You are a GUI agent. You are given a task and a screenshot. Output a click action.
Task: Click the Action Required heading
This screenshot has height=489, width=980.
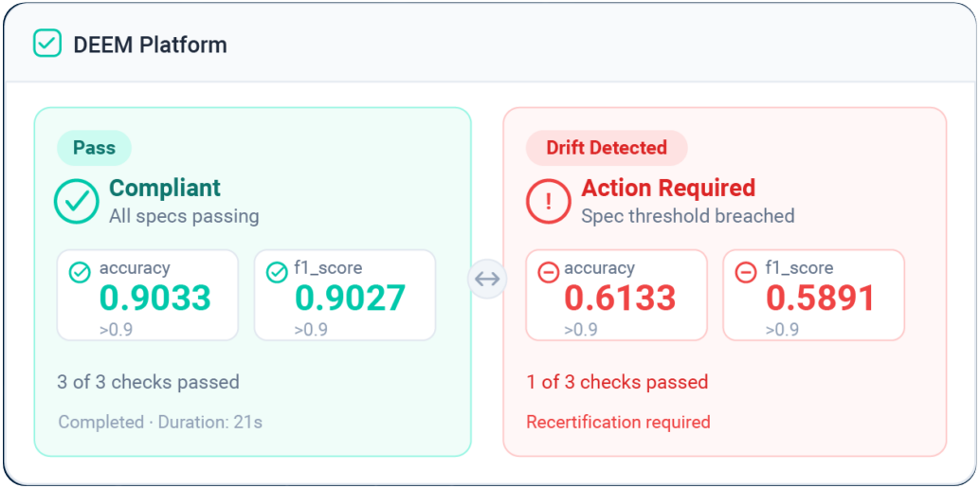click(669, 188)
